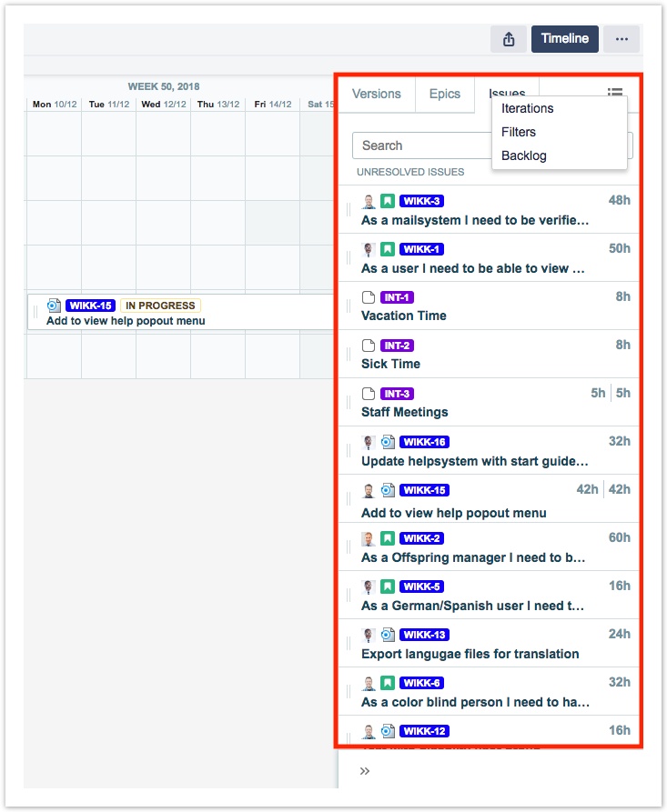The image size is (667, 812).
Task: Choose Filters in the dropdown menu
Action: pyautogui.click(x=519, y=132)
